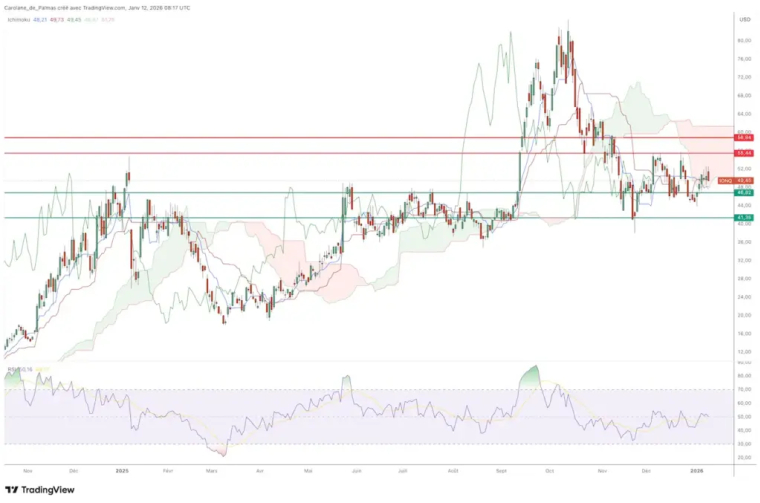
Task: Open the RSI indicator legend label
Action: point(12,370)
